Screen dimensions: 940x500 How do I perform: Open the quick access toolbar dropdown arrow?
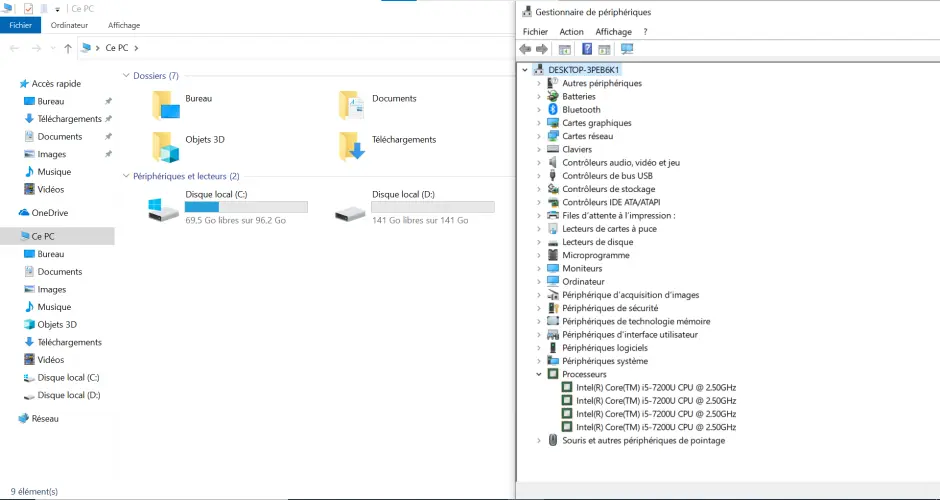coord(58,10)
